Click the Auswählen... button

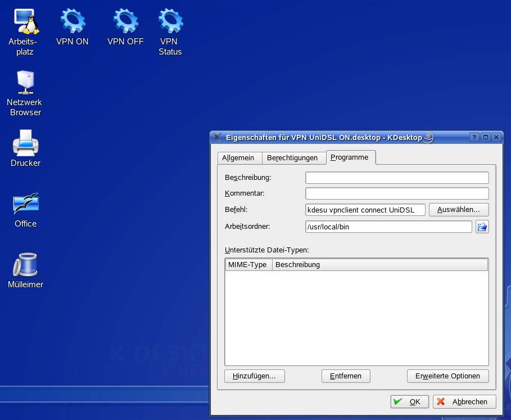coord(459,210)
